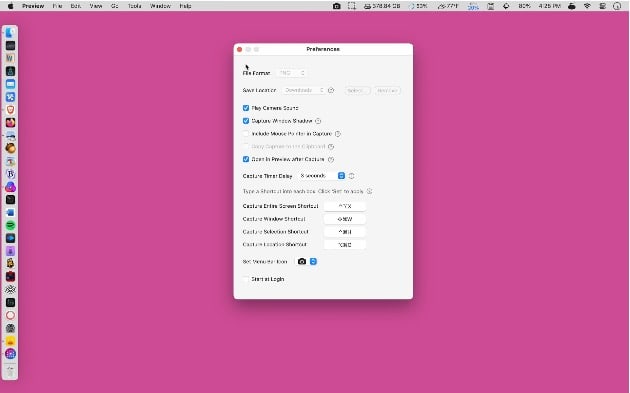Click the clock showing 4:25 PM
The image size is (630, 393).
(549, 6)
